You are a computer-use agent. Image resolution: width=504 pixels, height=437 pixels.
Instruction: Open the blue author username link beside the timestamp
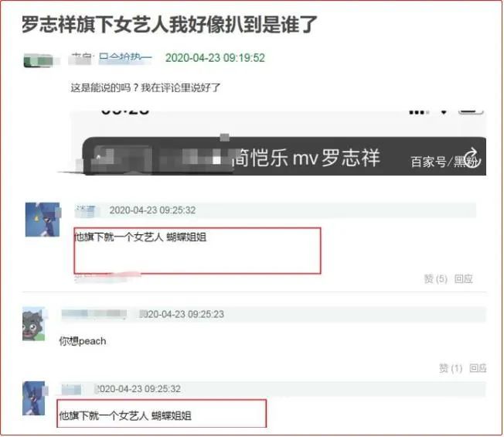coord(125,58)
